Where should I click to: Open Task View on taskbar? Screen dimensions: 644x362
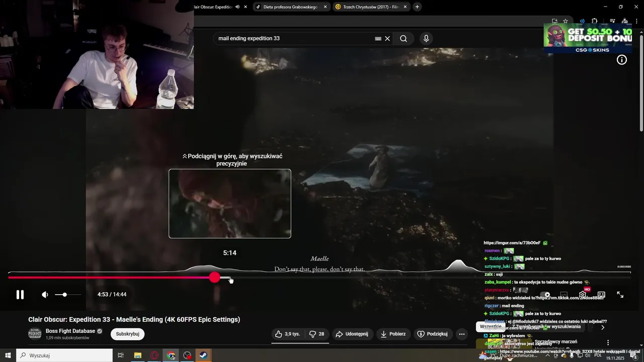[x=121, y=355]
